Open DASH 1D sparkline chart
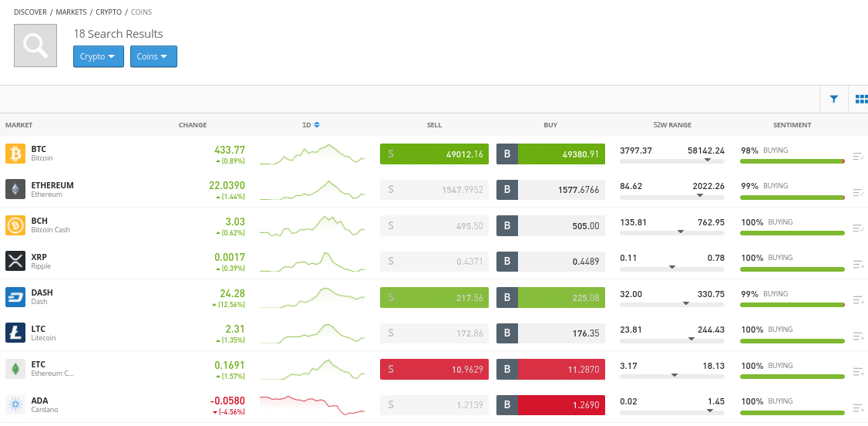The width and height of the screenshot is (868, 426). pyautogui.click(x=312, y=297)
